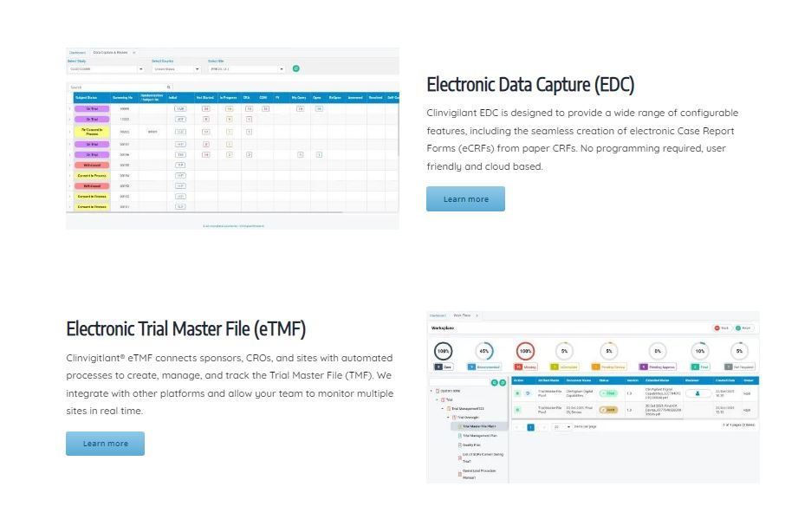Filter by the Core status label
The image size is (811, 532).
pos(444,367)
